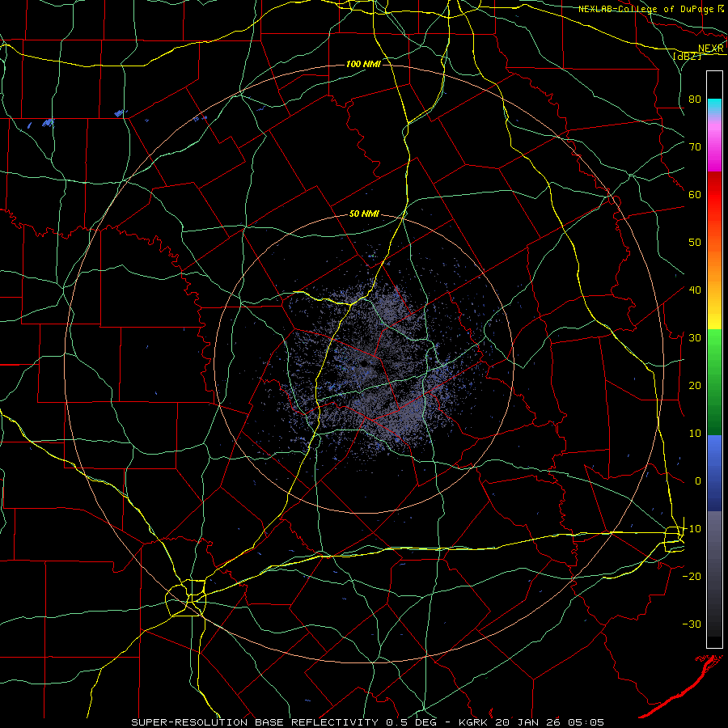The image size is (728, 728).
Task: Click the -30 value on dBZ scale
Action: click(692, 624)
